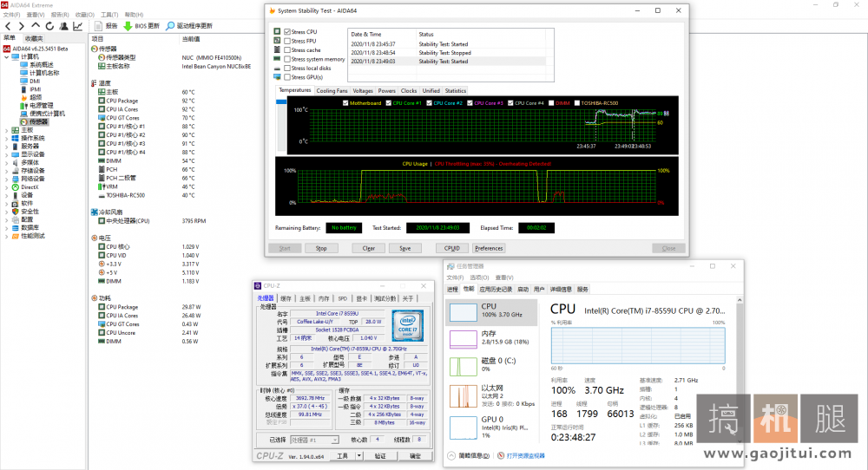Expand the 安全性 tree node
Image resolution: width=868 pixels, height=470 pixels.
point(7,212)
